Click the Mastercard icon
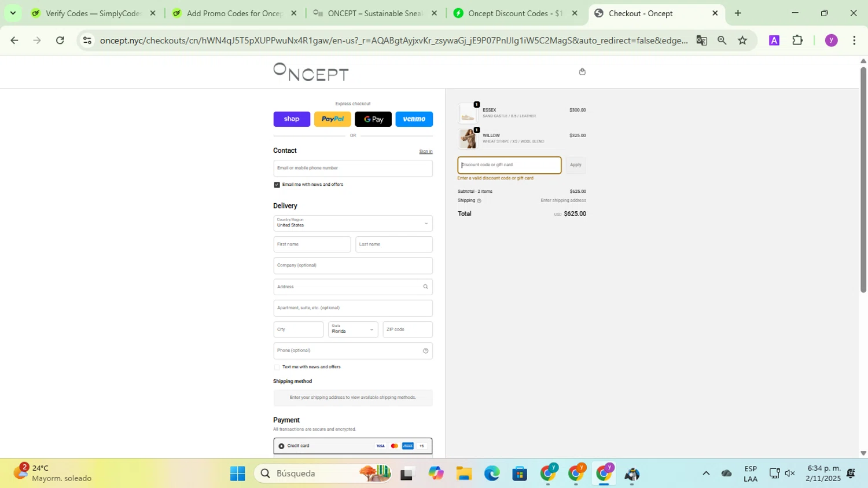Screen dimensions: 868x488 click(x=395, y=446)
